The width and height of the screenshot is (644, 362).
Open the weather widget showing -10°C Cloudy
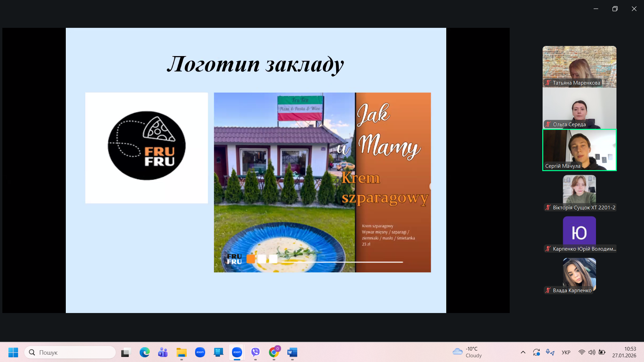[467, 352]
